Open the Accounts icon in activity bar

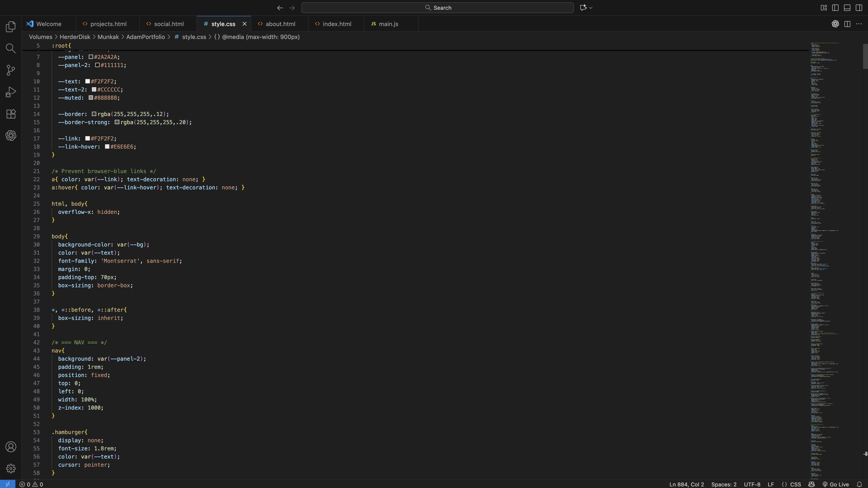pos(11,447)
